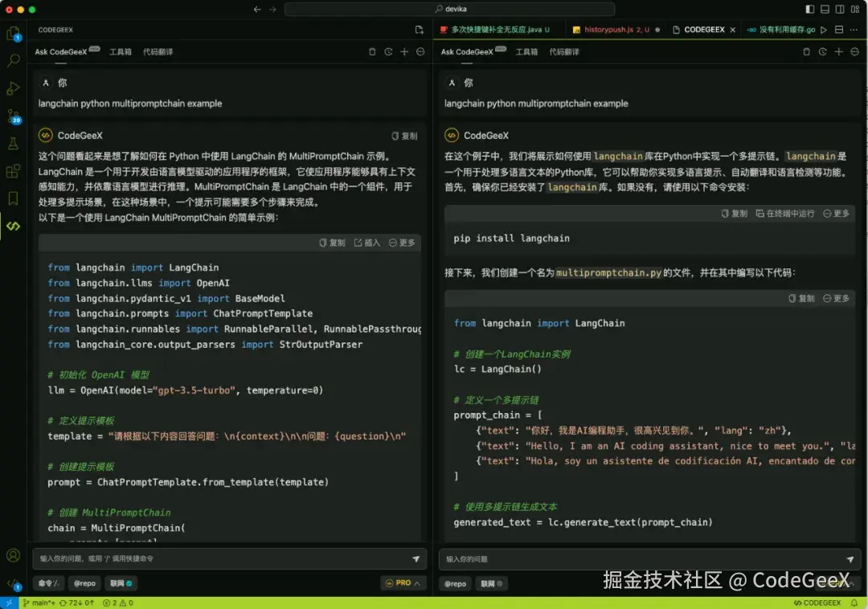Go forward using the title bar right arrow
The width and height of the screenshot is (868, 609).
coord(272,9)
